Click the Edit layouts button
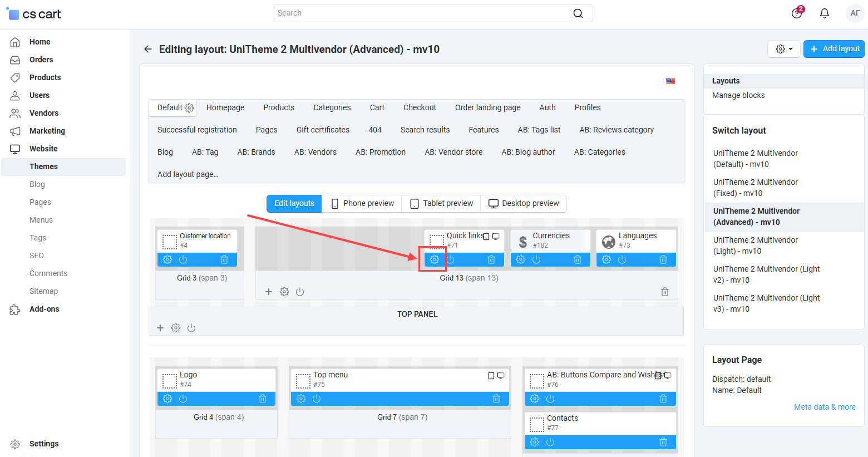Viewport: 868px width, 457px height. (294, 204)
